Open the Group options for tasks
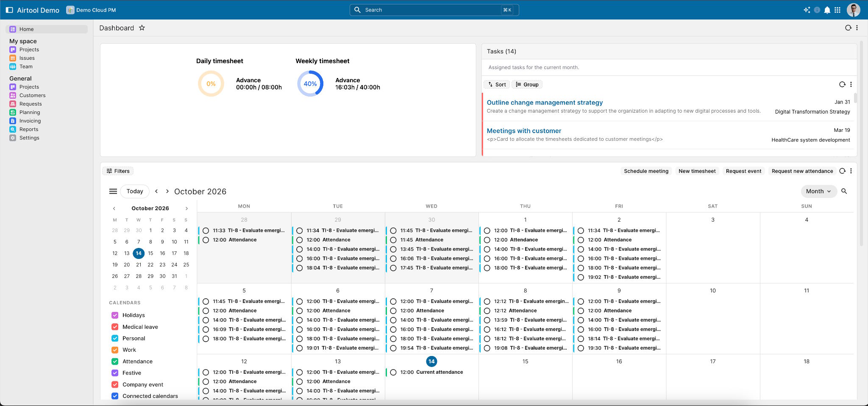868x406 pixels. click(x=527, y=84)
